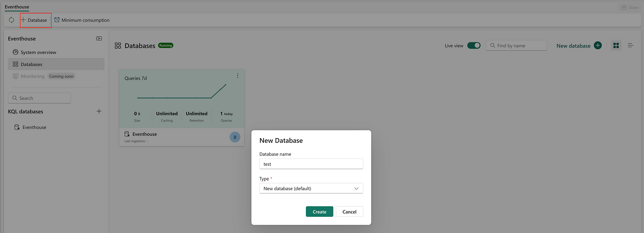Screen dimensions: 644x233
Task: Open Minimum consumption settings
Action: click(82, 20)
